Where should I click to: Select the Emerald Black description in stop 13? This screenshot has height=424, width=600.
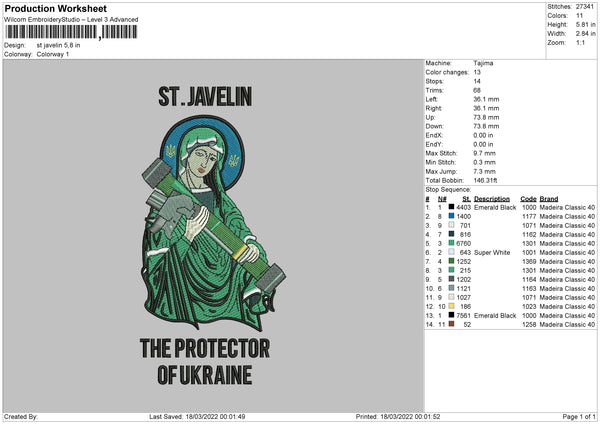point(495,315)
